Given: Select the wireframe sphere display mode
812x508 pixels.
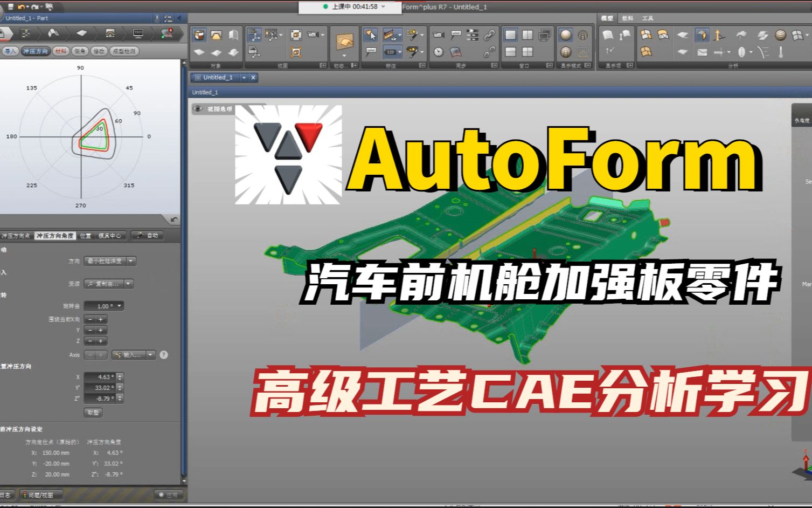Looking at the screenshot, I should (583, 36).
